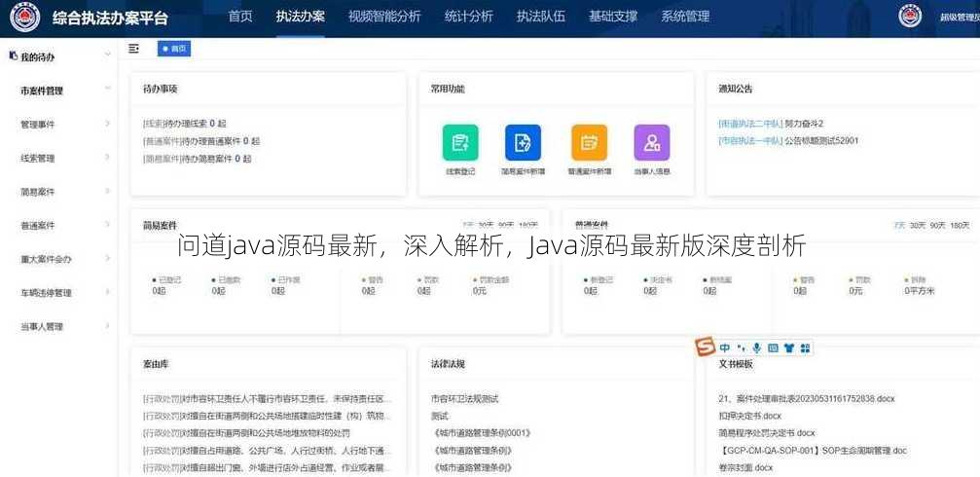Collapse the 市案件管理 sidebar group arrow

coord(107,90)
